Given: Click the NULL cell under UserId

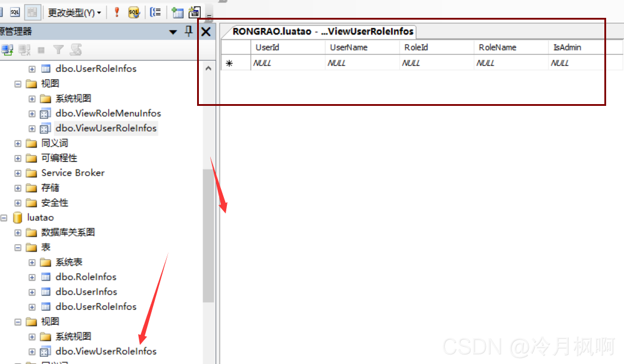Looking at the screenshot, I should pyautogui.click(x=288, y=63).
